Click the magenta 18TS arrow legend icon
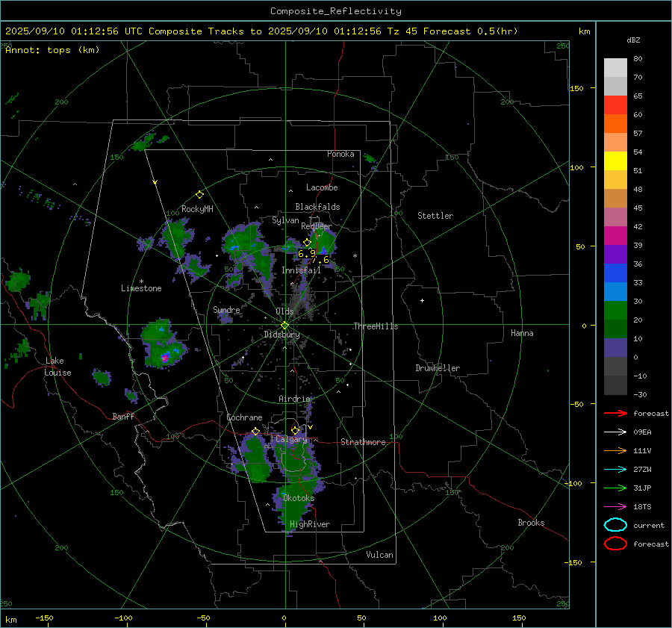This screenshot has height=628, width=672. (x=615, y=507)
